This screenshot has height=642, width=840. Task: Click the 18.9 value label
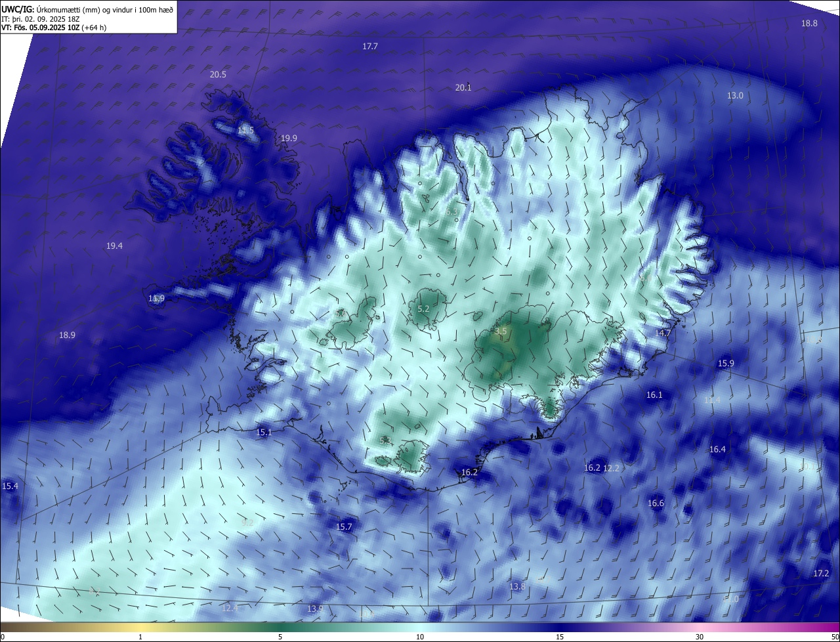[x=67, y=335]
